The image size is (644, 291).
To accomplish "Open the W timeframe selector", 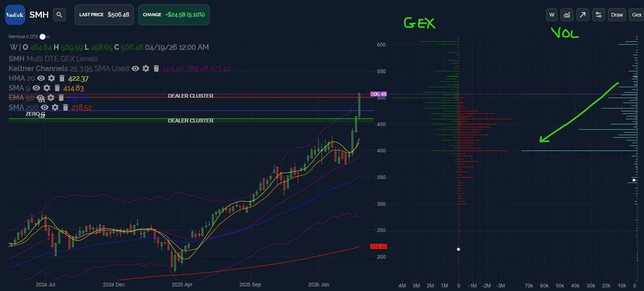I will (552, 15).
